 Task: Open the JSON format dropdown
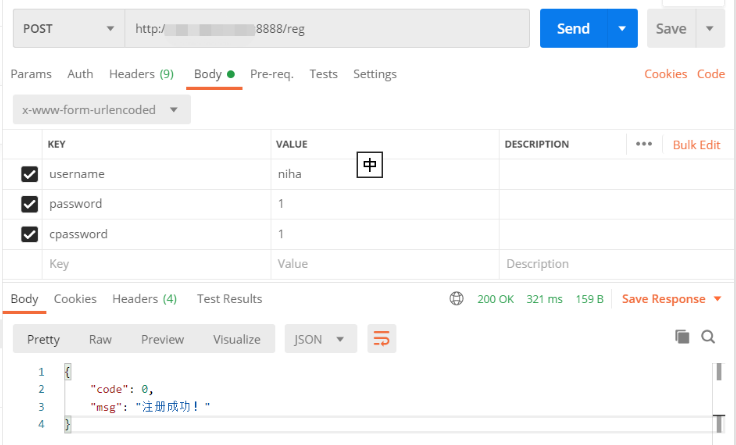click(x=321, y=339)
